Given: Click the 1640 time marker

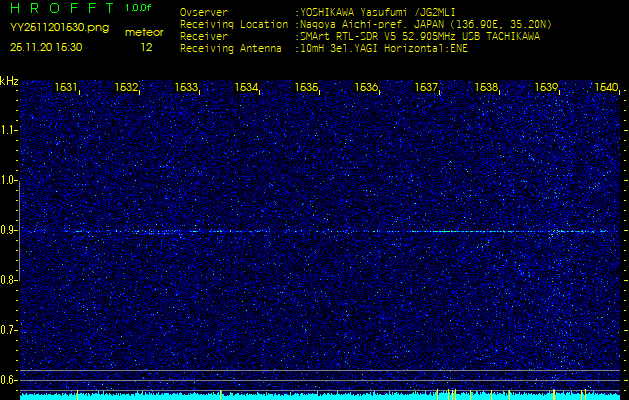Looking at the screenshot, I should pos(606,88).
